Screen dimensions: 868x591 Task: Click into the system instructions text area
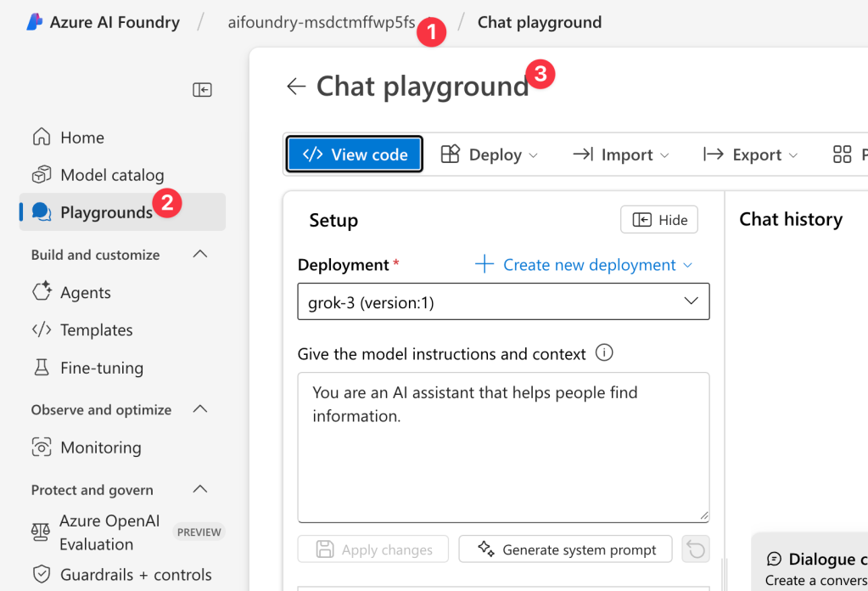[x=503, y=447]
